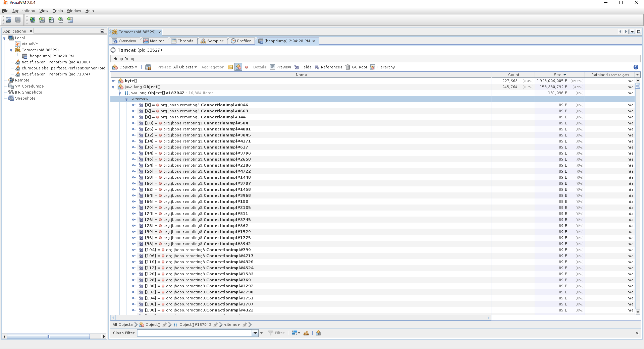Click the results table vertical scrollbar down arrow
Screen dimensions: 644x349
[x=638, y=312]
